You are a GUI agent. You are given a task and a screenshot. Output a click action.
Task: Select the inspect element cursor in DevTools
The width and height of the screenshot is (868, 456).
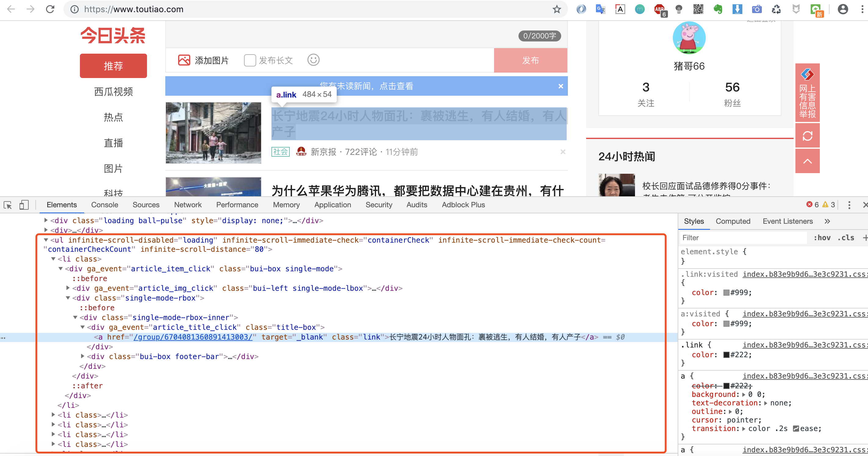[7, 205]
